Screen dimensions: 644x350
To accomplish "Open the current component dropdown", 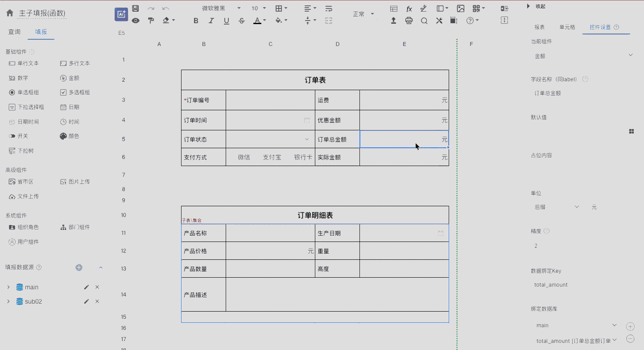I will point(583,56).
